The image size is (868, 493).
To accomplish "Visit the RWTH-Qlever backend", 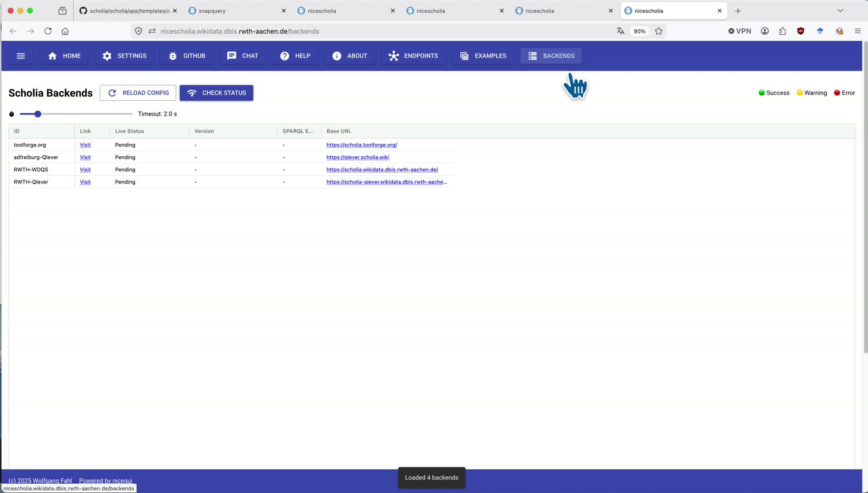I will coord(85,182).
